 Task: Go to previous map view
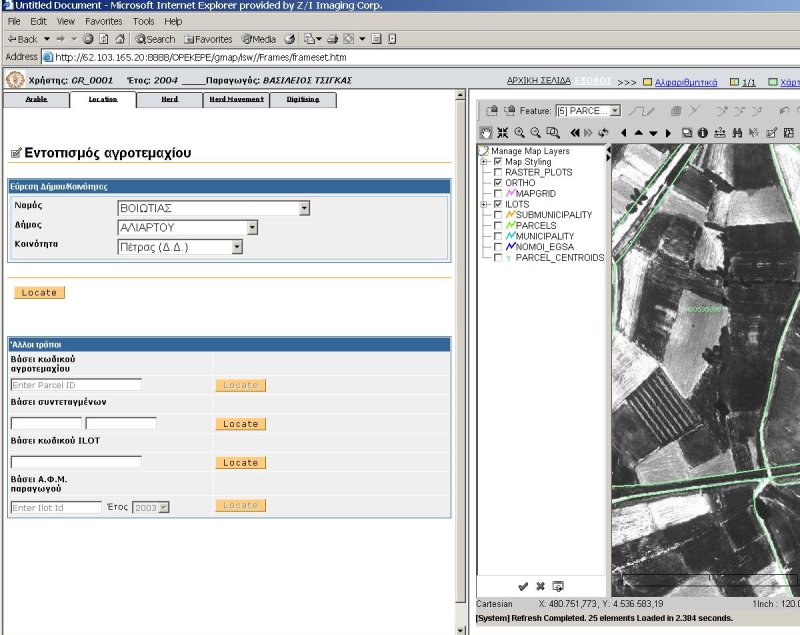tap(575, 132)
